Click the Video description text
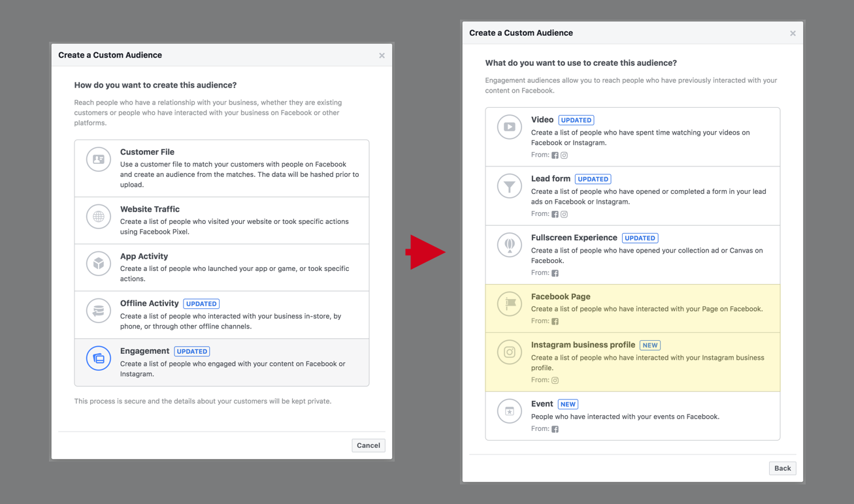 [x=640, y=137]
